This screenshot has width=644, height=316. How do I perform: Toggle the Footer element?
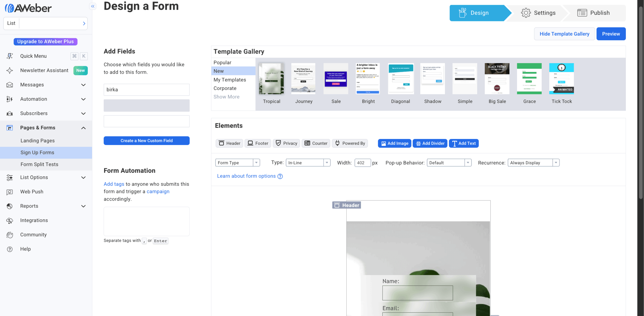[x=258, y=143]
